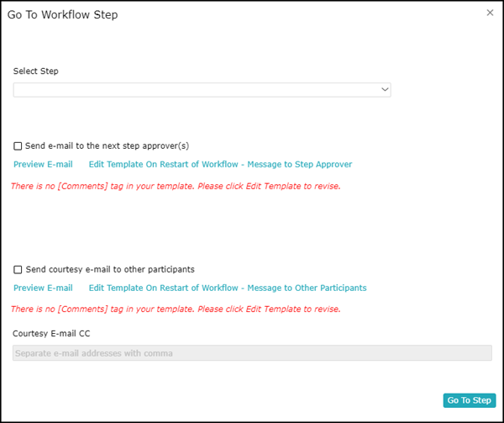The image size is (504, 423).
Task: Close the Go To Workflow Step dialog
Action: 491,13
